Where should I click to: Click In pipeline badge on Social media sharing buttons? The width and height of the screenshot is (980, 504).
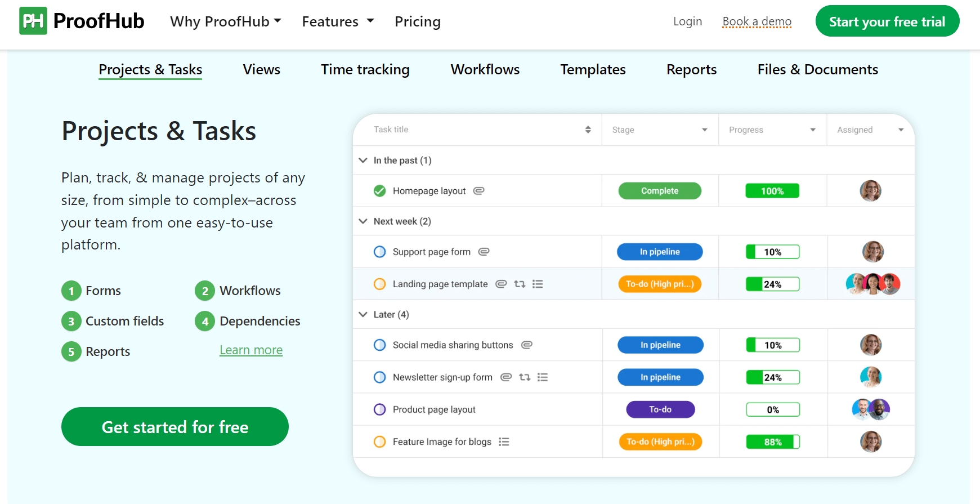tap(660, 345)
